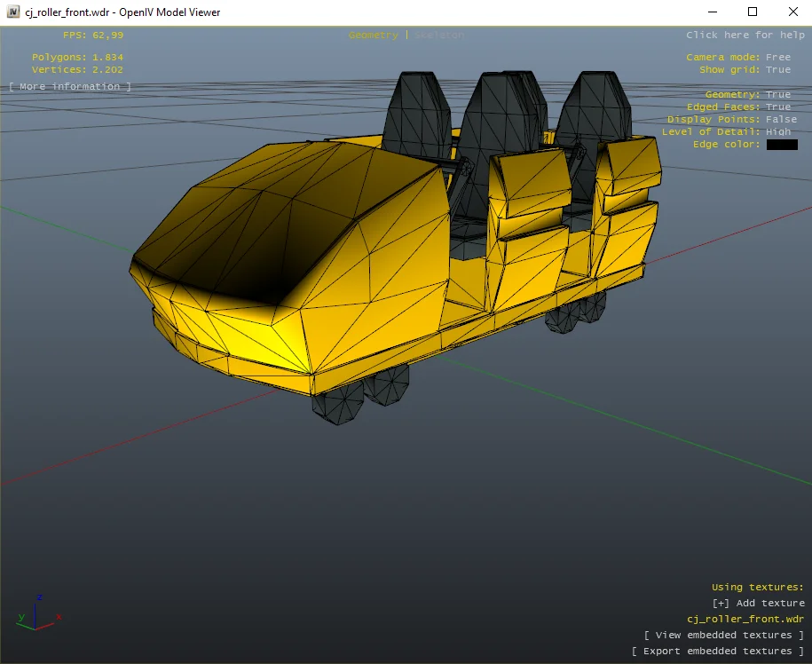Toggle Geometry display True value
The height and width of the screenshot is (664, 812).
[x=778, y=94]
